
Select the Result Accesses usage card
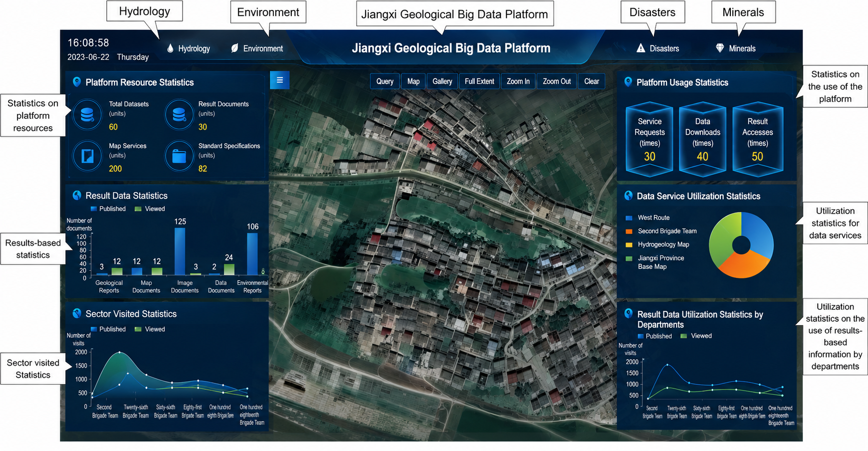(x=757, y=139)
